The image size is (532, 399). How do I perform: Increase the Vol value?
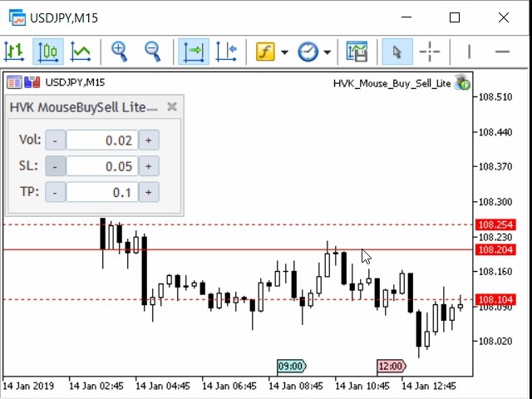pyautogui.click(x=149, y=140)
